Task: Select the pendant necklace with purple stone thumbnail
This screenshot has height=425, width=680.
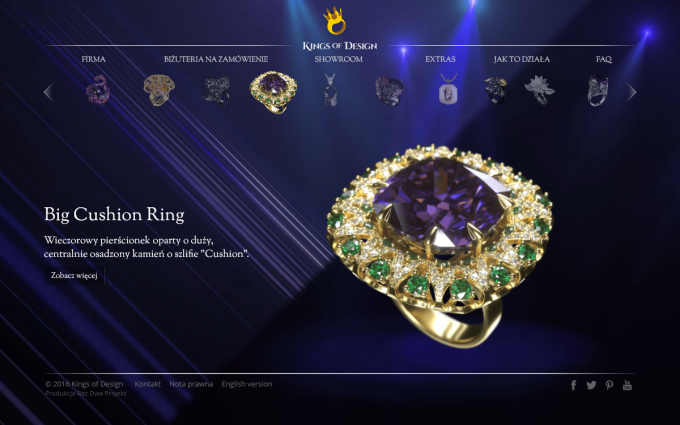Action: click(x=448, y=89)
